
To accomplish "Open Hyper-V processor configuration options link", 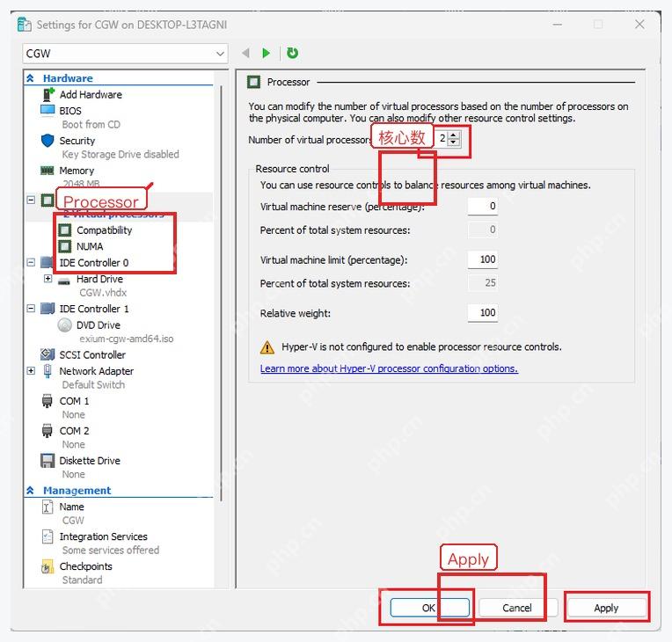I will click(x=389, y=368).
